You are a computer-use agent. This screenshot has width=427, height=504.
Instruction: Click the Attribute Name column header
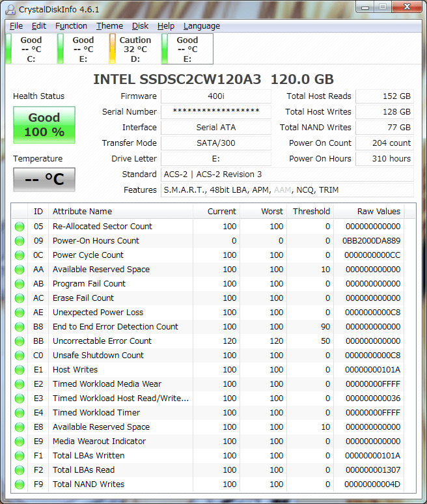[x=120, y=211]
